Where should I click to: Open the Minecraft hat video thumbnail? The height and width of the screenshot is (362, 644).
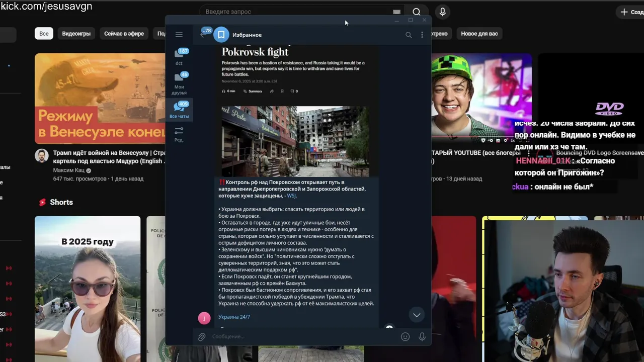click(x=481, y=99)
